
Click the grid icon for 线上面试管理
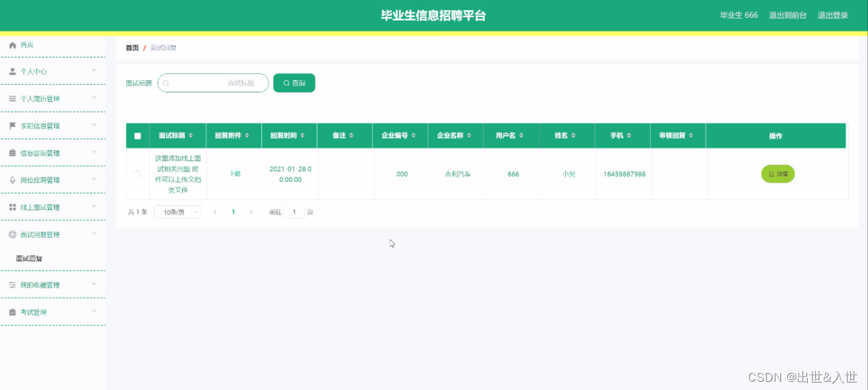(x=12, y=207)
